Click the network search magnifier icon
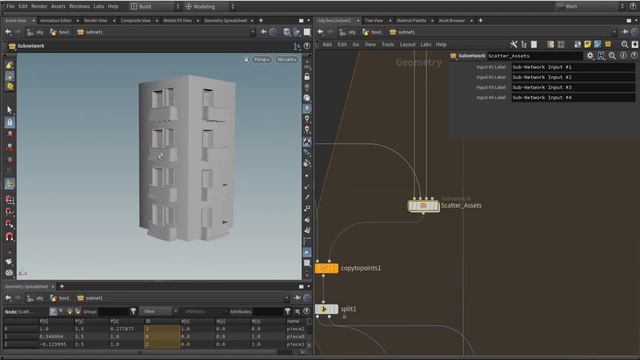This screenshot has width=640, height=360. pyautogui.click(x=624, y=44)
